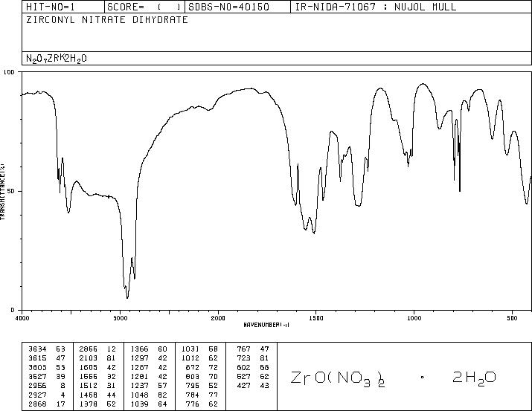Viewport: 532px width, 411px height.
Task: Click the 50 label on y-axis
Action: (11, 191)
